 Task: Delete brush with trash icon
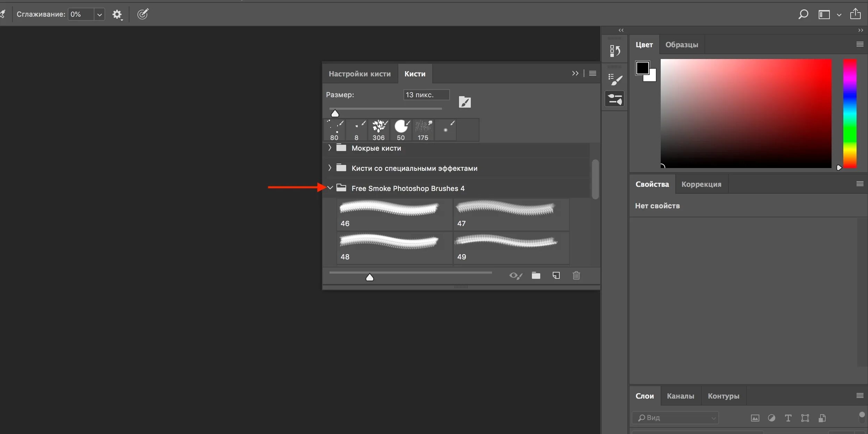576,276
